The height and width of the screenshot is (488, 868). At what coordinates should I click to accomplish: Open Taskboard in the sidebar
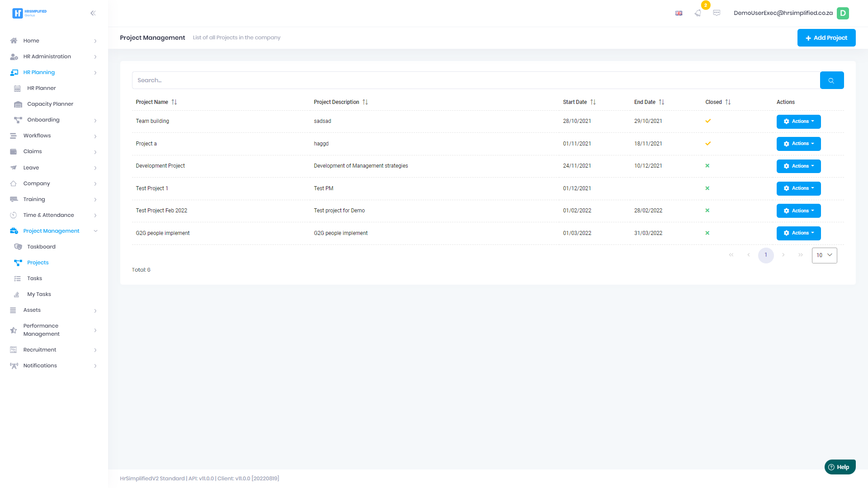pyautogui.click(x=41, y=247)
